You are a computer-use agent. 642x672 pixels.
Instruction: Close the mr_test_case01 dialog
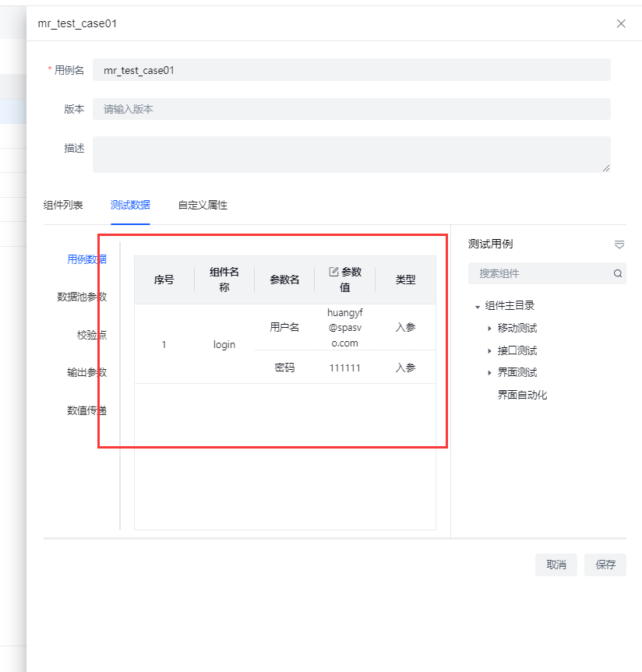(621, 23)
